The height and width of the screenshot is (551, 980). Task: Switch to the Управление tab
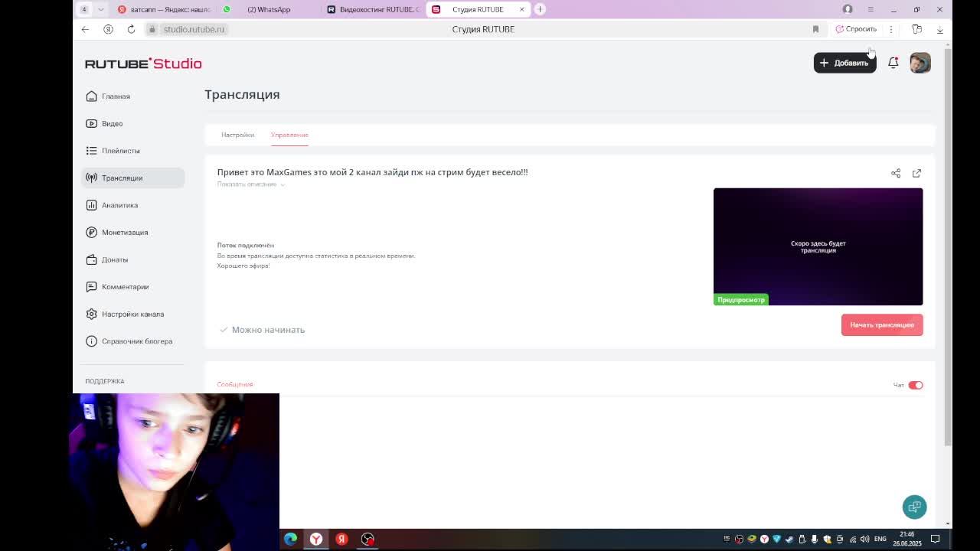tap(289, 135)
